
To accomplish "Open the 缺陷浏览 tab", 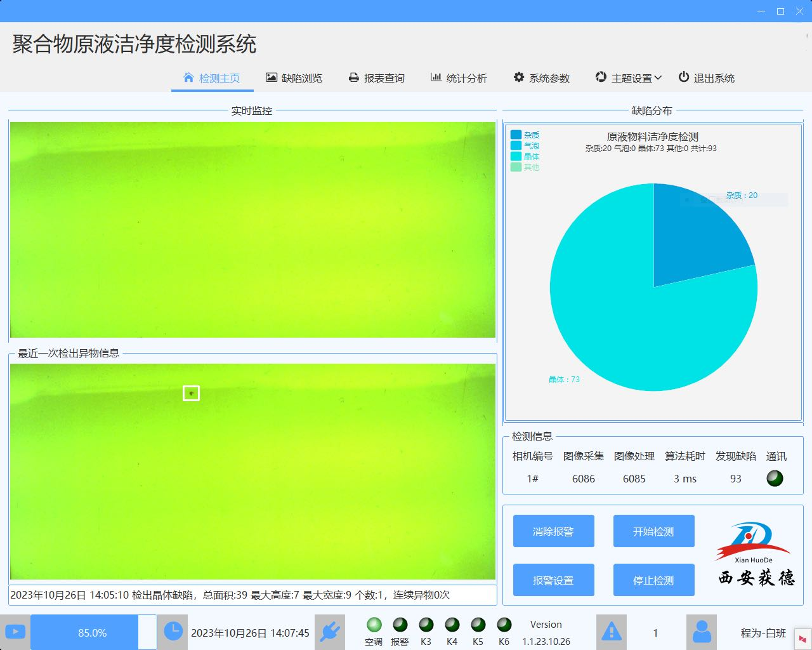I will (294, 78).
